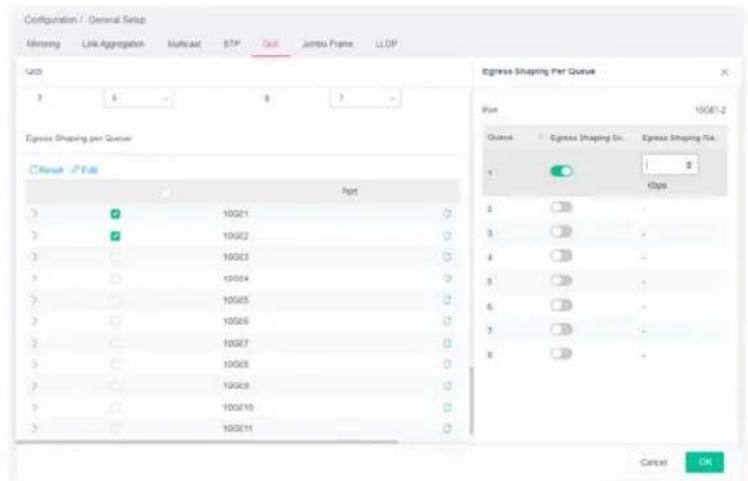748x481 pixels.
Task: Reset the 10GE5 port row
Action: (447, 300)
